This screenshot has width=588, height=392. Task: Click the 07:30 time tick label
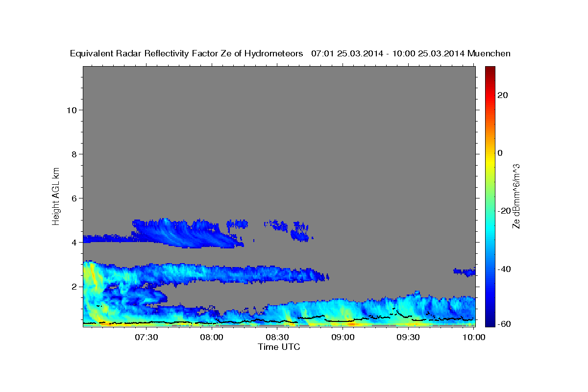click(x=147, y=338)
